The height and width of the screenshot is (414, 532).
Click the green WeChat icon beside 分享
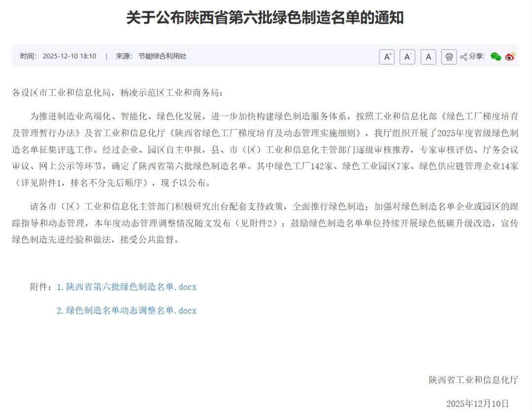pos(496,57)
